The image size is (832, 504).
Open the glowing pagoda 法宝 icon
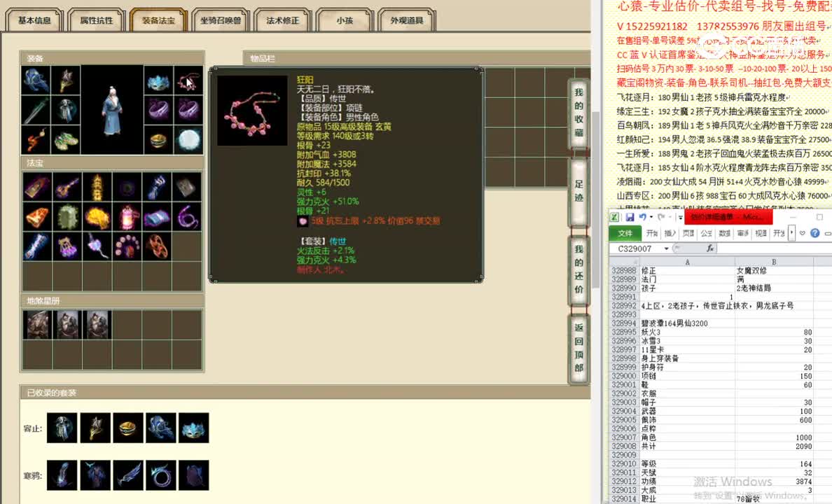click(x=97, y=187)
